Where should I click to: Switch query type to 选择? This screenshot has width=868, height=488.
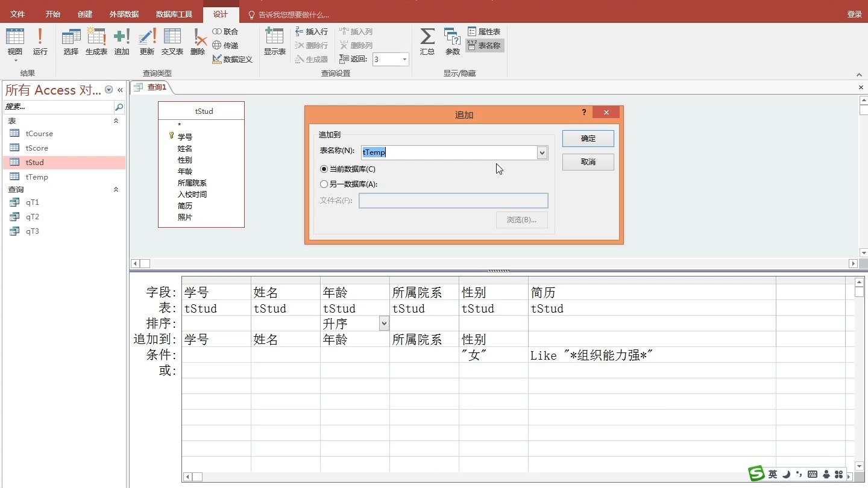click(71, 42)
